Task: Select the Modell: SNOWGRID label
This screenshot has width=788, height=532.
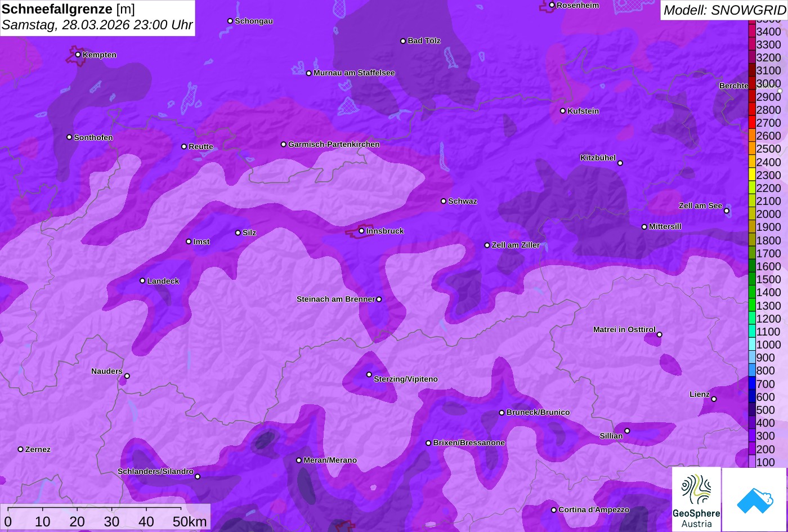Action: pos(724,10)
